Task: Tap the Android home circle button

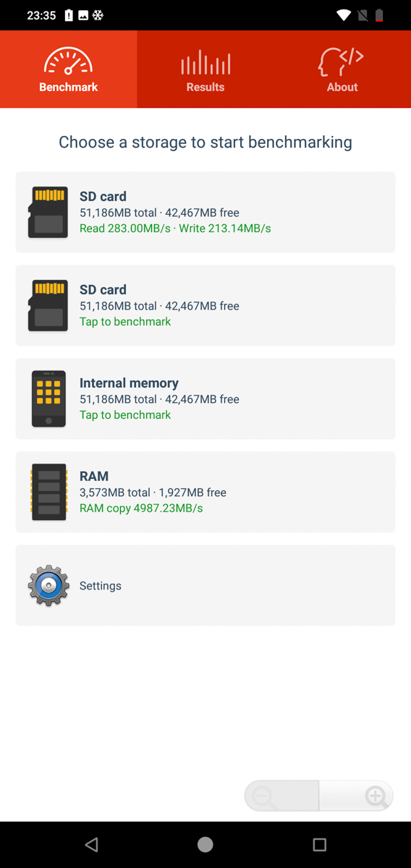Action: (x=205, y=844)
